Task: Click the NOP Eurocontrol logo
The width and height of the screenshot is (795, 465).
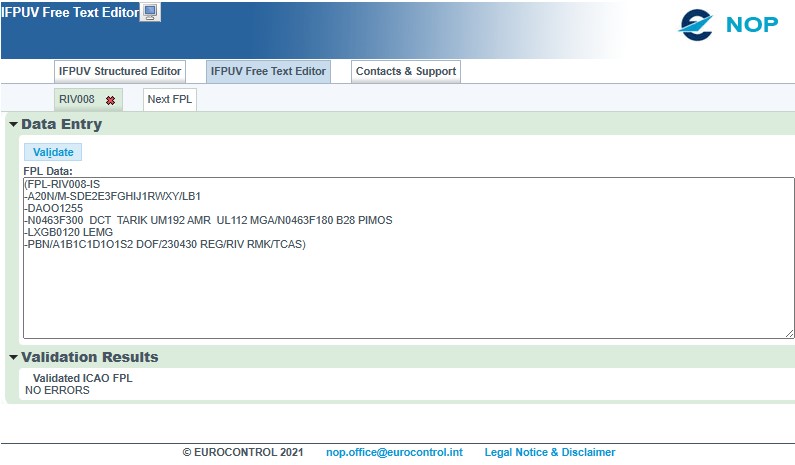Action: point(728,24)
